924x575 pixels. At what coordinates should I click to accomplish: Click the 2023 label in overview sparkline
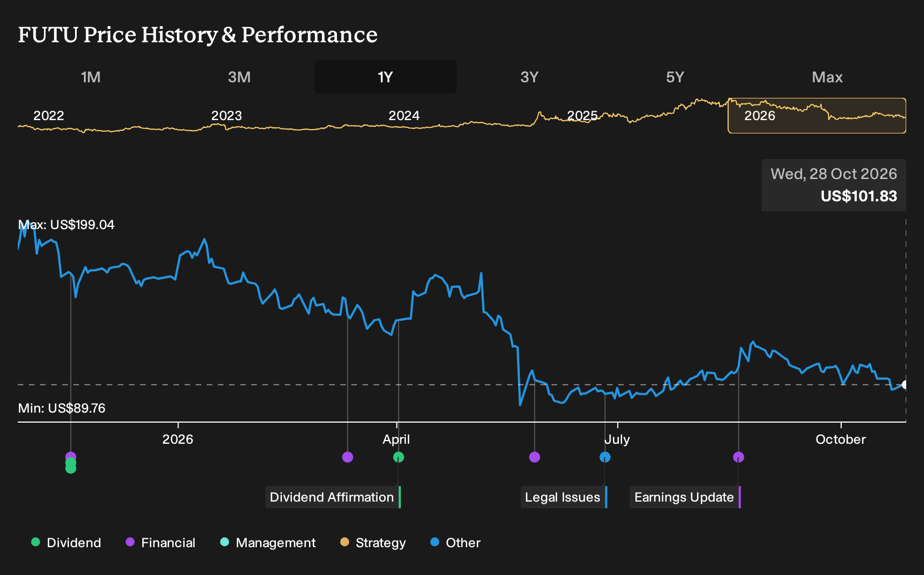click(x=227, y=116)
